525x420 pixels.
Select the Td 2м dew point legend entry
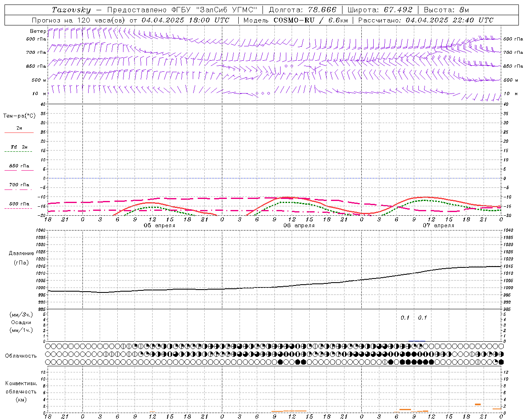[19, 147]
